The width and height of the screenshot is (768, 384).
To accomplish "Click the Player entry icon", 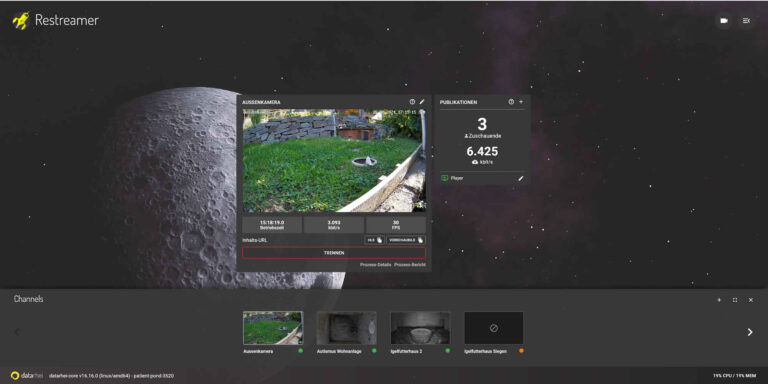I will [x=445, y=178].
